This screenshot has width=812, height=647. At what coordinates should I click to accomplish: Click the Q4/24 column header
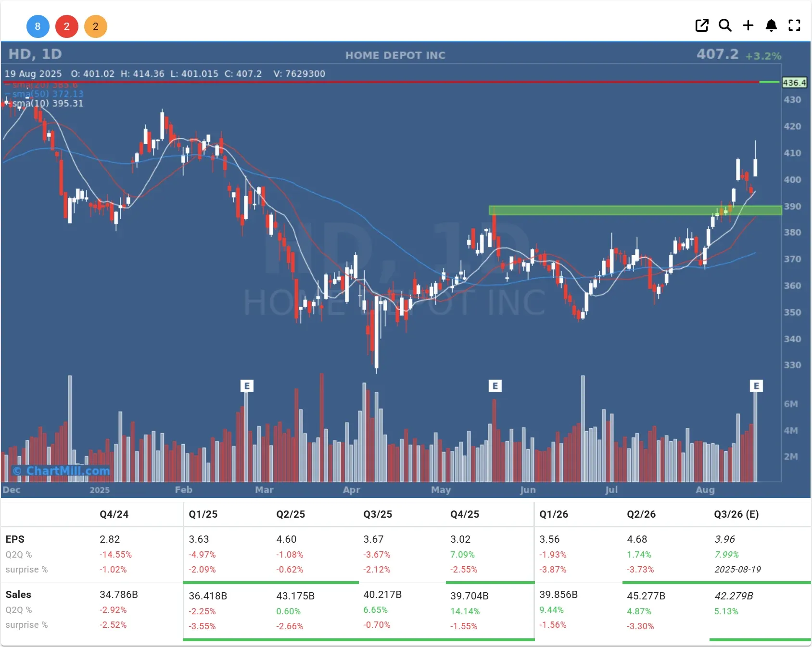pos(114,514)
